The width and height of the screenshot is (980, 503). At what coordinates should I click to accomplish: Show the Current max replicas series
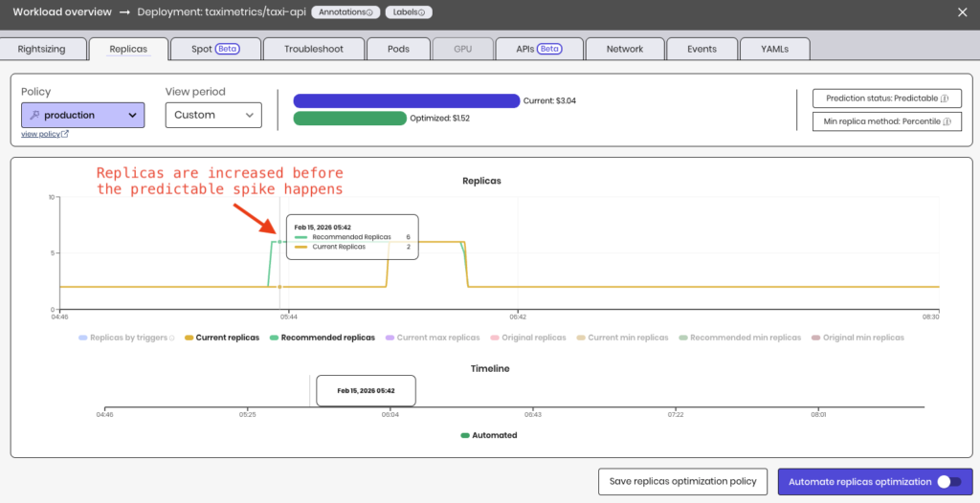point(432,338)
